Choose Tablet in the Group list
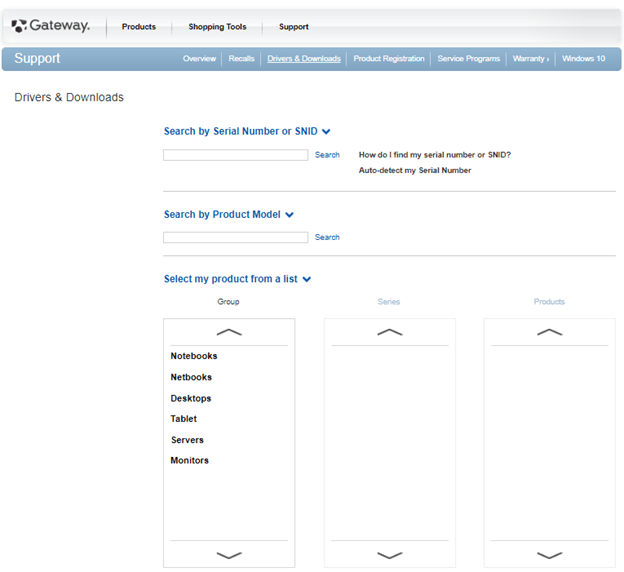Screen dimensions: 624x572 coord(183,419)
